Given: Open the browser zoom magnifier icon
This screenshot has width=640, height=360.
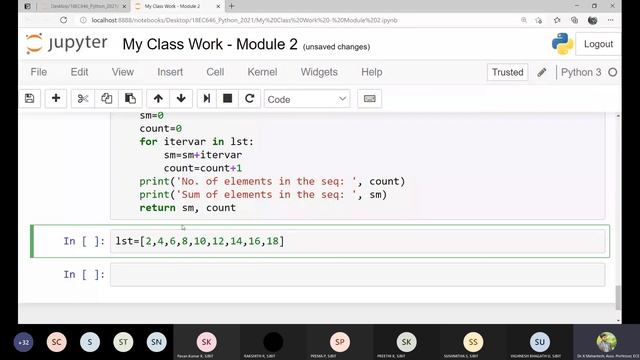Looking at the screenshot, I should click(x=524, y=20).
